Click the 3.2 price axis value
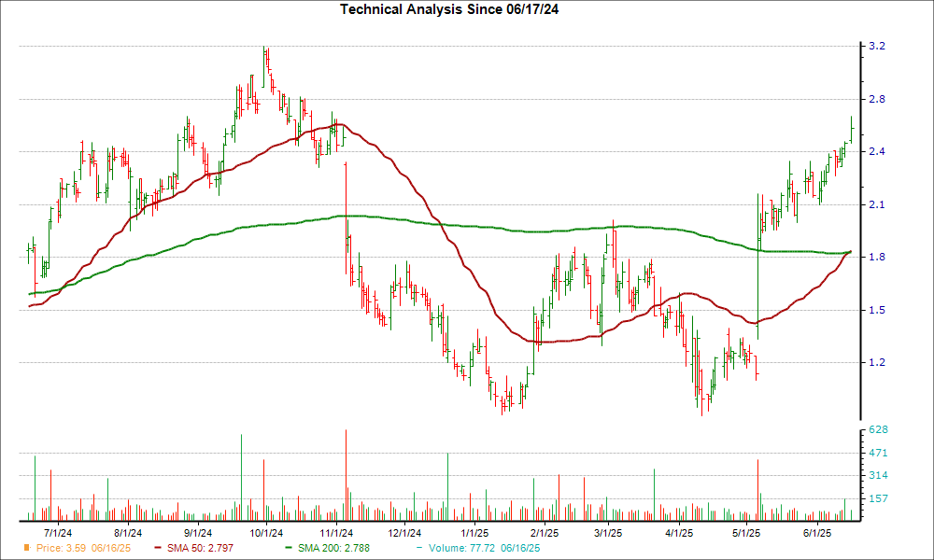934x560 pixels. click(877, 46)
